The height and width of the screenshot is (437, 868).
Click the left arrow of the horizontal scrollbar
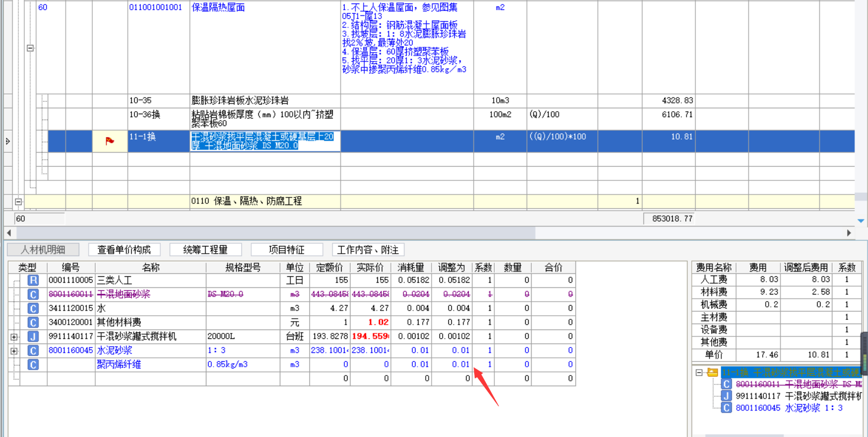pyautogui.click(x=9, y=233)
